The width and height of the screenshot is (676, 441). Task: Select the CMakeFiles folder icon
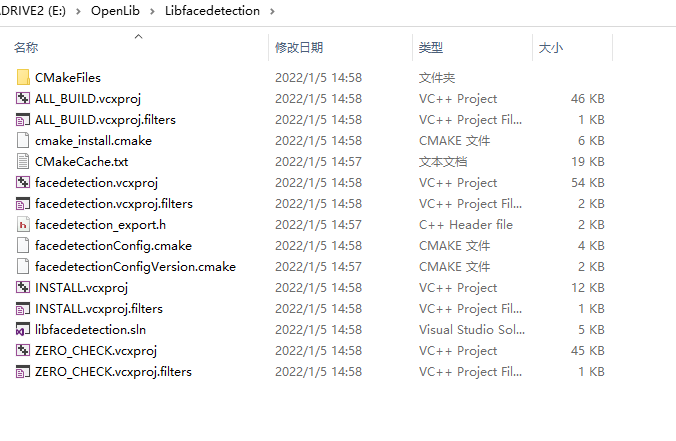[x=23, y=78]
